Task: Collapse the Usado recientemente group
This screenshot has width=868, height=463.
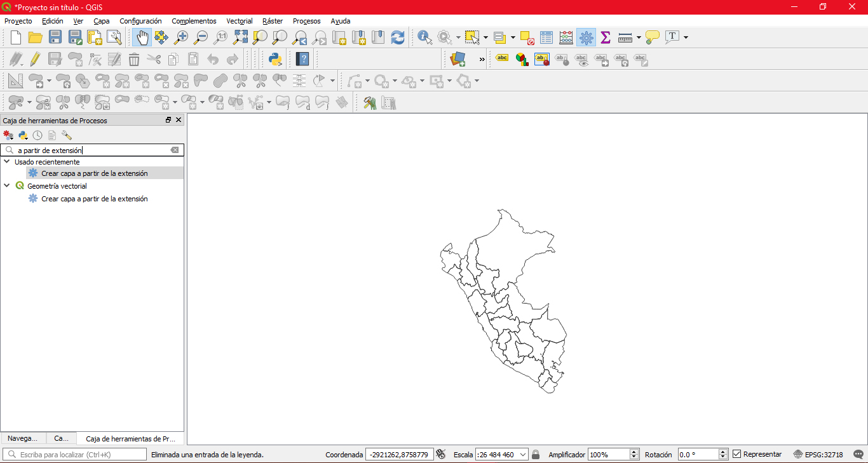Action: 7,162
